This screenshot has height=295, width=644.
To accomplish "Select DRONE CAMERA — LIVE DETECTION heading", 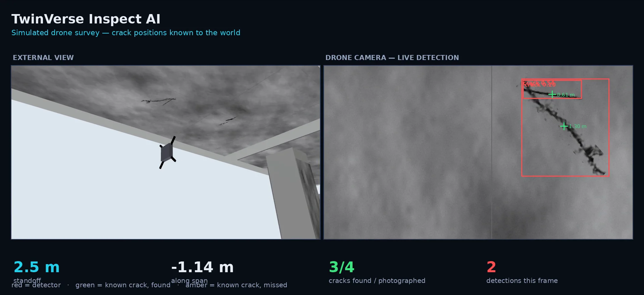I will point(392,58).
